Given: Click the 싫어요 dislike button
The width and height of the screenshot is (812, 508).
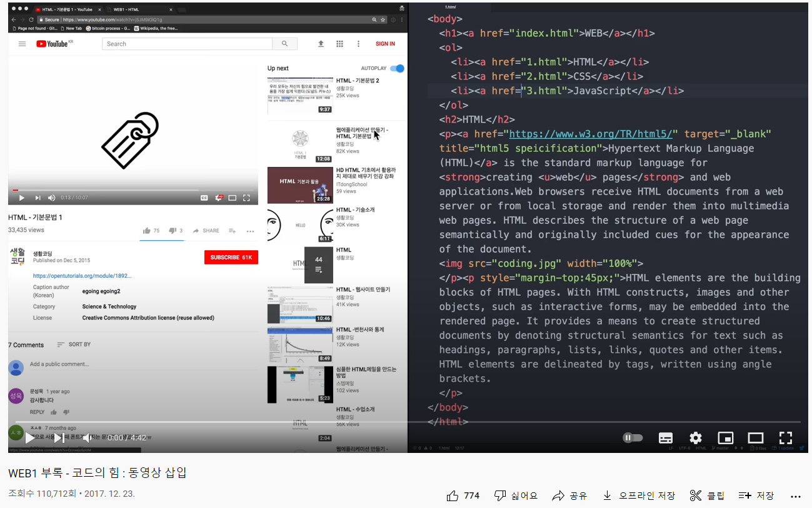Looking at the screenshot, I should click(516, 495).
